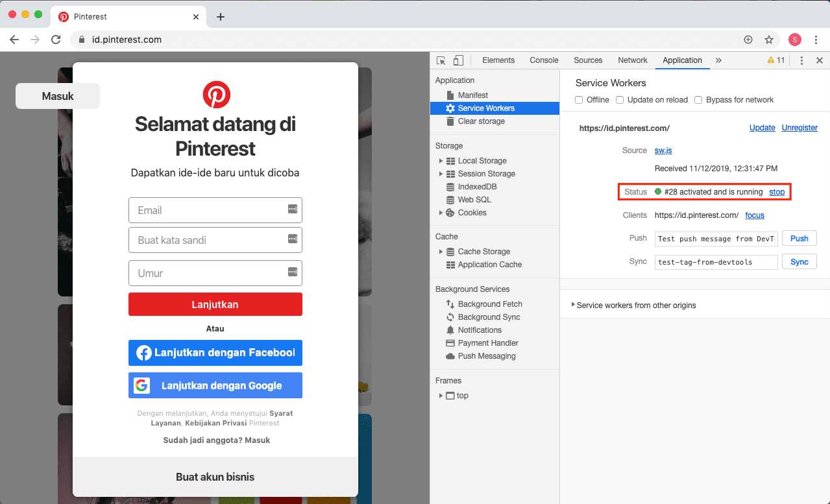Click the Push message text field
The image size is (830, 504).
pyautogui.click(x=716, y=239)
